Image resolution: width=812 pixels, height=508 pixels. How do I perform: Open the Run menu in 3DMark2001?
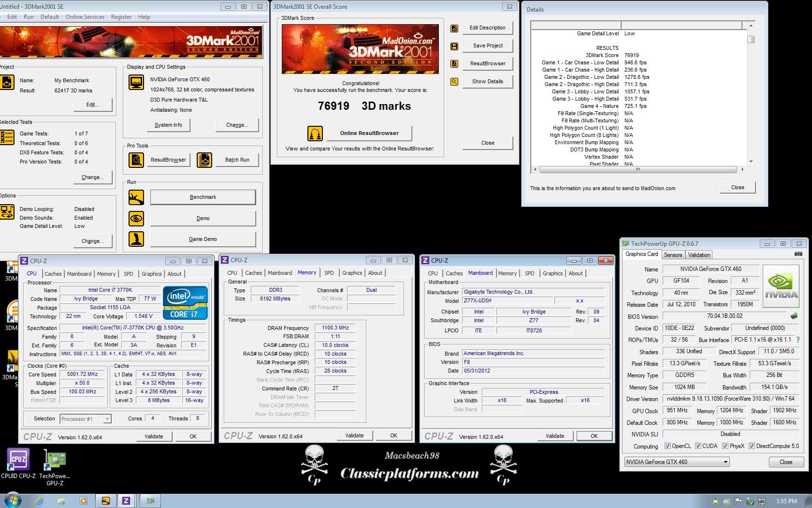pyautogui.click(x=29, y=17)
